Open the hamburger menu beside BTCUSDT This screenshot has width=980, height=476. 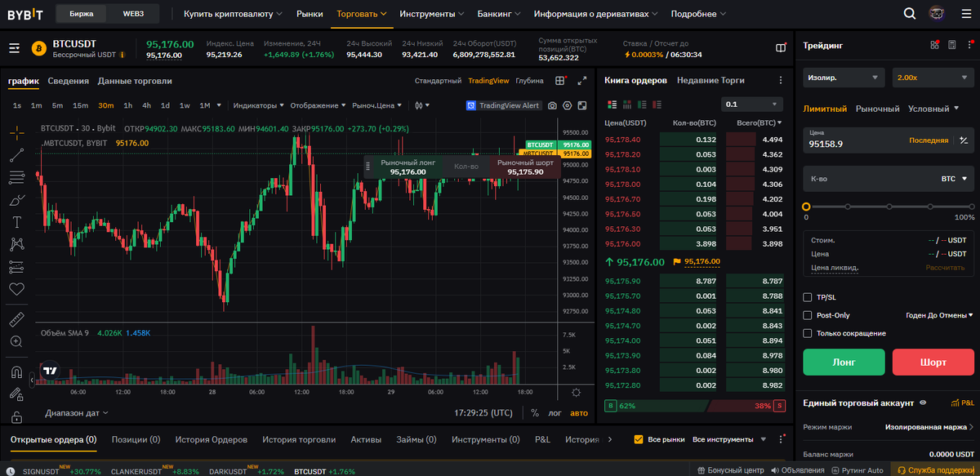pyautogui.click(x=14, y=49)
